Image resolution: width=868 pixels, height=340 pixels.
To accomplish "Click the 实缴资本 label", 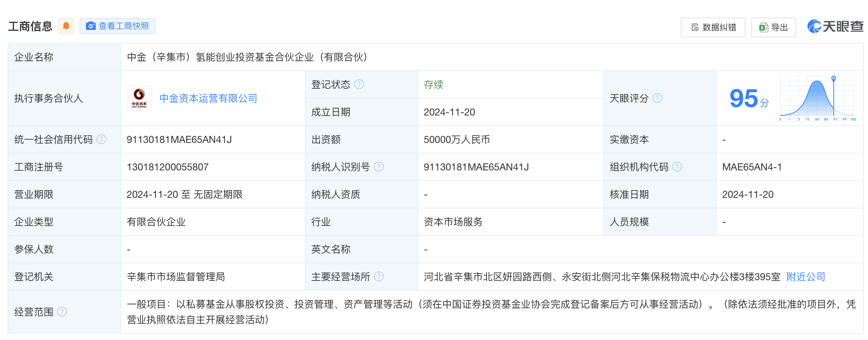I will (629, 139).
